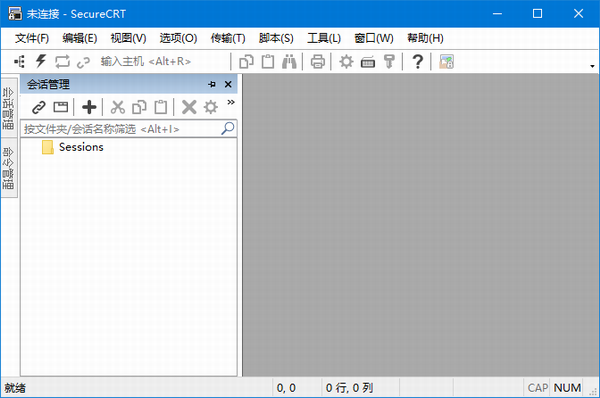
Task: Click the session panel Copy icon
Action: click(139, 107)
